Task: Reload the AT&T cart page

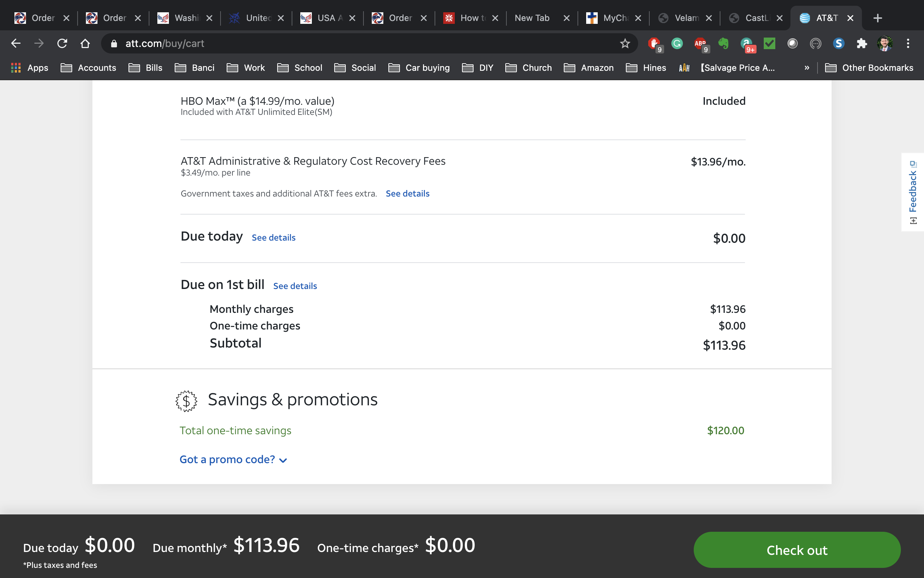Action: (x=62, y=44)
